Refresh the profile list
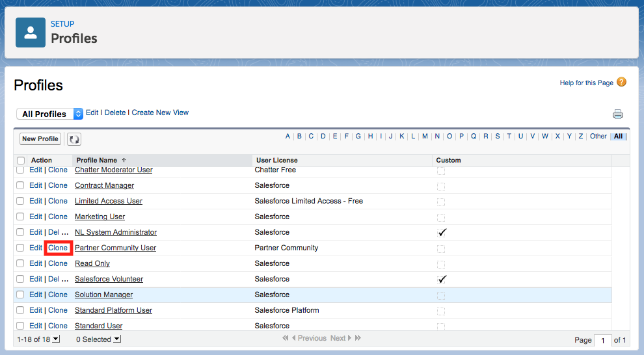This screenshot has width=644, height=355. click(74, 139)
